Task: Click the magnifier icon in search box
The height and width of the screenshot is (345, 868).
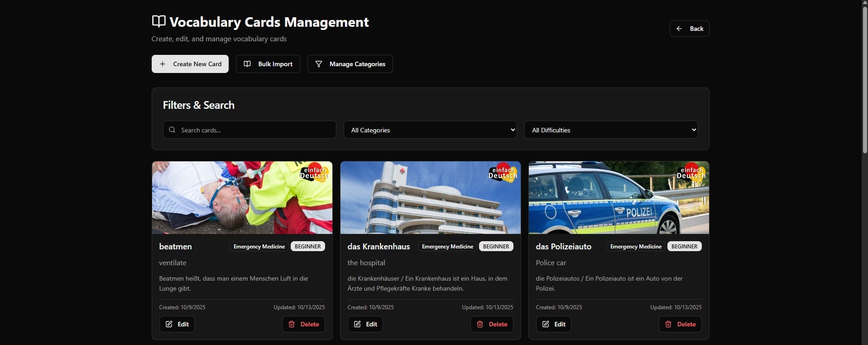Action: coord(172,130)
